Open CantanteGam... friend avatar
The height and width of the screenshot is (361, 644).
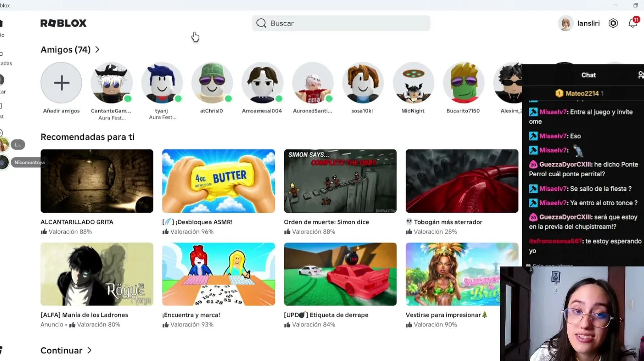(111, 83)
